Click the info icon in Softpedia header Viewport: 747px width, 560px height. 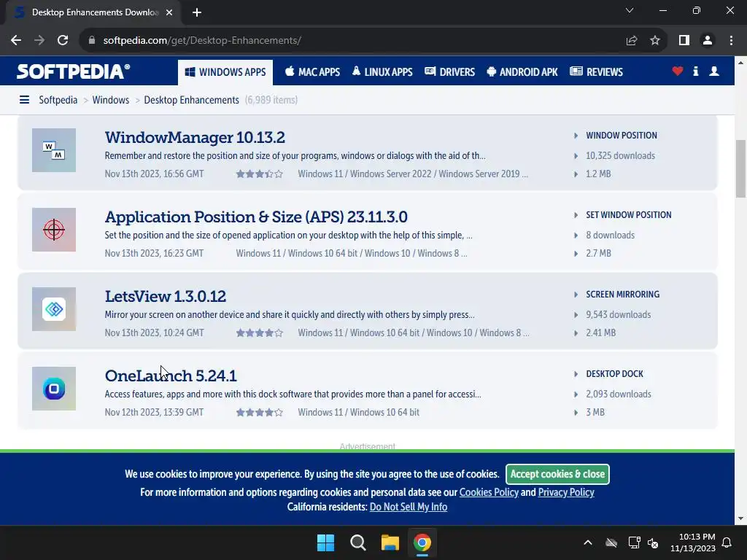[695, 71]
